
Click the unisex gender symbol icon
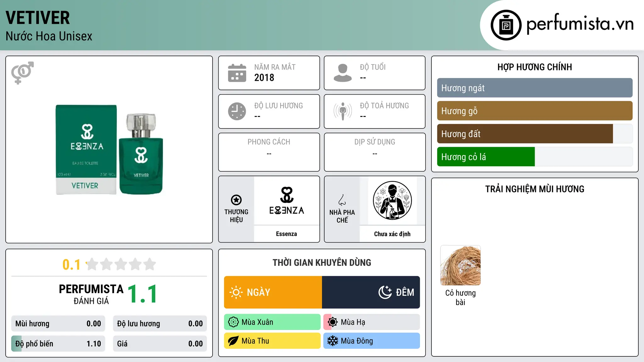22,73
